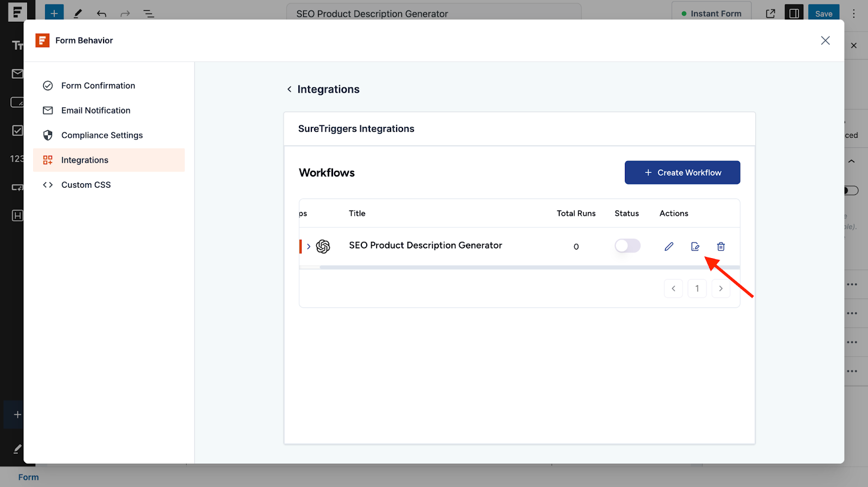Screen dimensions: 868x487
Task: Select the editor Tools pencil icon
Action: click(78, 14)
